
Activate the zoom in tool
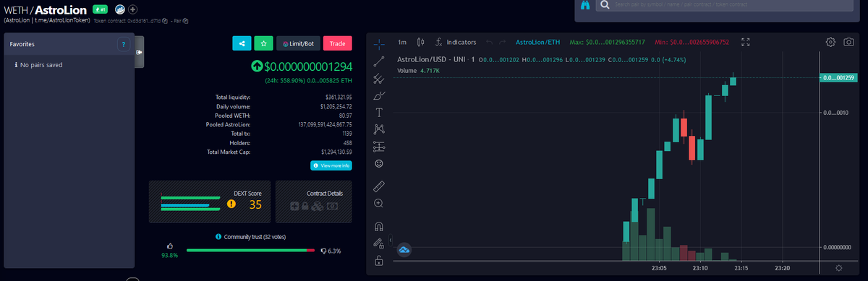click(379, 204)
